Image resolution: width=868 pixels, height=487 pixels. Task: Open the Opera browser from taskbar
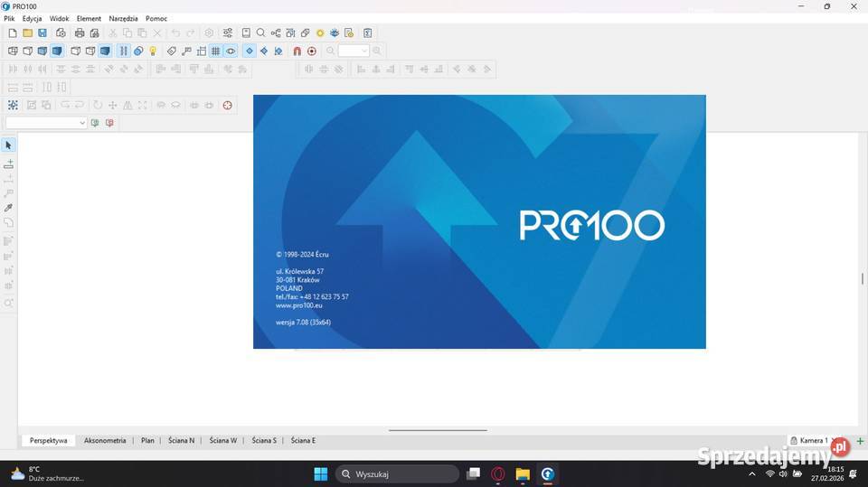497,474
